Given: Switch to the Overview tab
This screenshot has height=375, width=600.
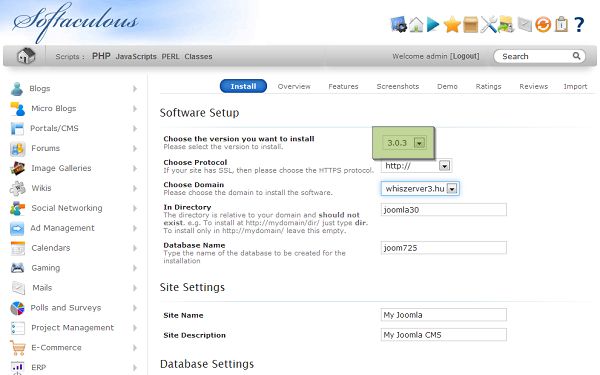Looking at the screenshot, I should 294,86.
